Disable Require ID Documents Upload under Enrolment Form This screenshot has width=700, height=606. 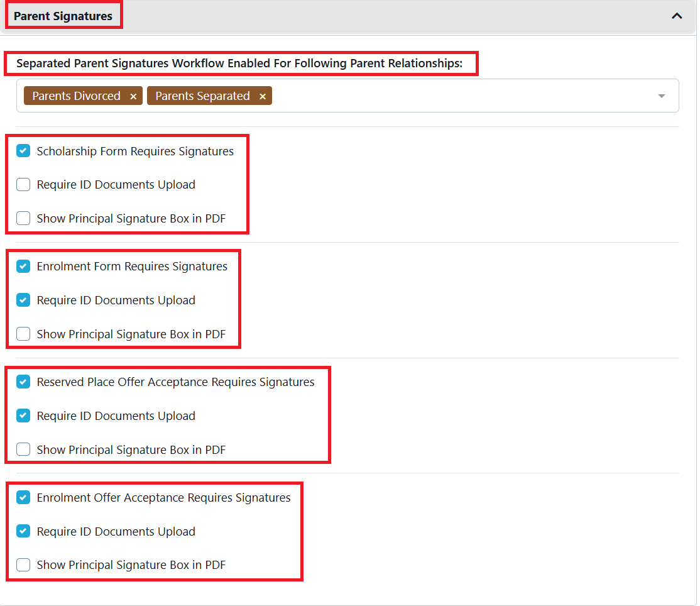click(23, 300)
